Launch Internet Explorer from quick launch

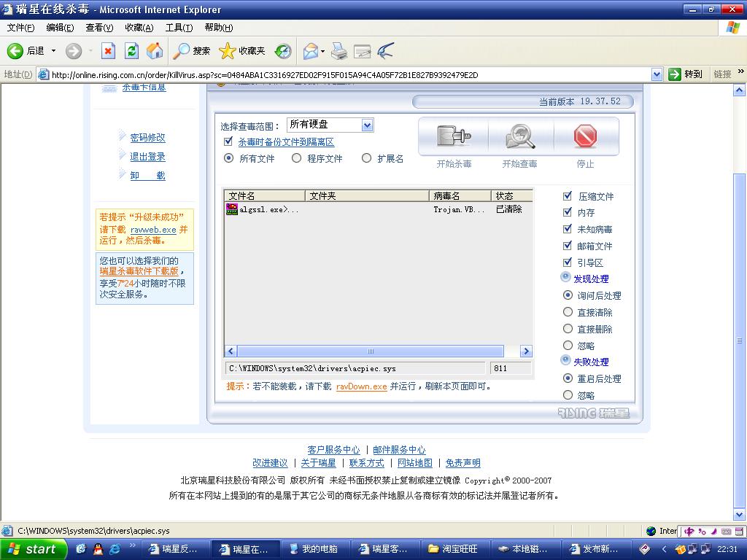115,549
